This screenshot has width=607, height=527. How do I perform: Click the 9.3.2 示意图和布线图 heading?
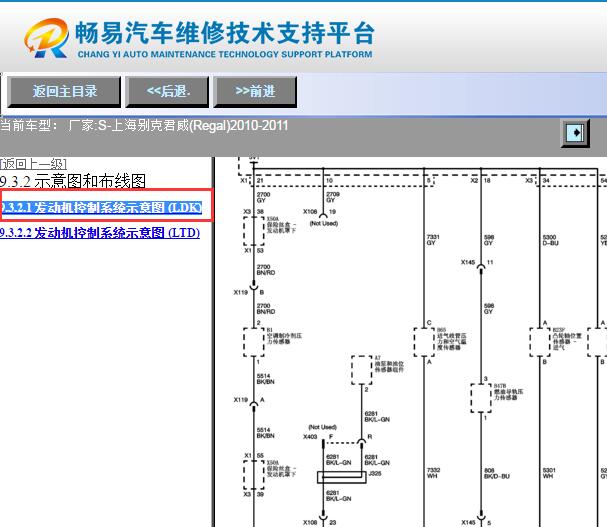click(x=73, y=181)
